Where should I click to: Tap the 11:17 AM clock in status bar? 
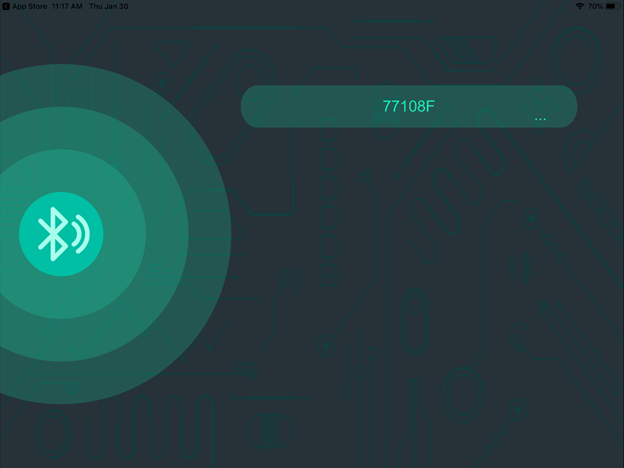[66, 6]
